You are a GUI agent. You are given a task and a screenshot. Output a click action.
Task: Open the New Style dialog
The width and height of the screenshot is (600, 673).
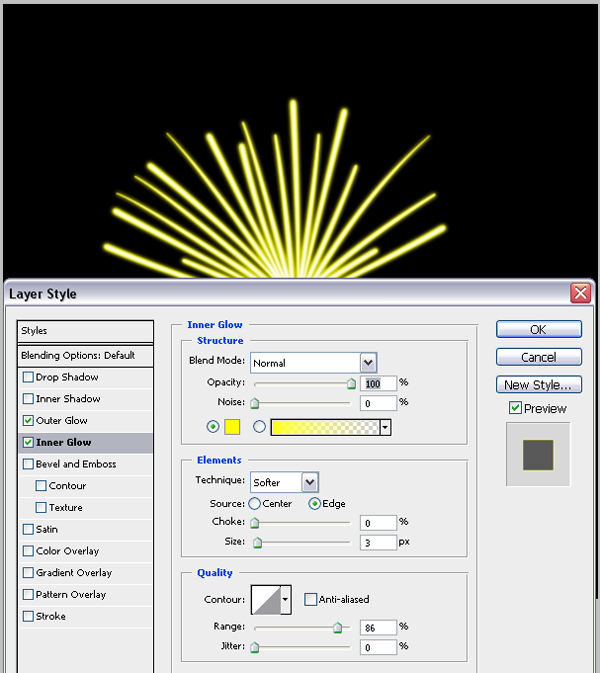(x=539, y=385)
